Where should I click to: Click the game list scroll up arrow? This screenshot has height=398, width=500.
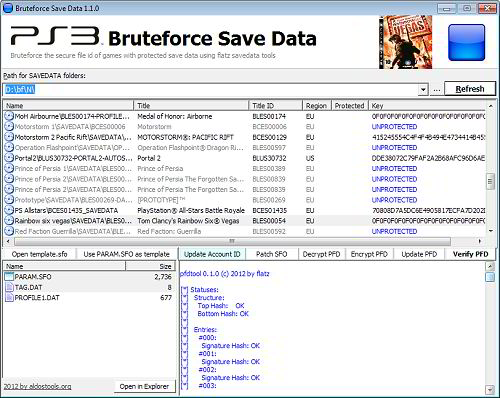490,106
